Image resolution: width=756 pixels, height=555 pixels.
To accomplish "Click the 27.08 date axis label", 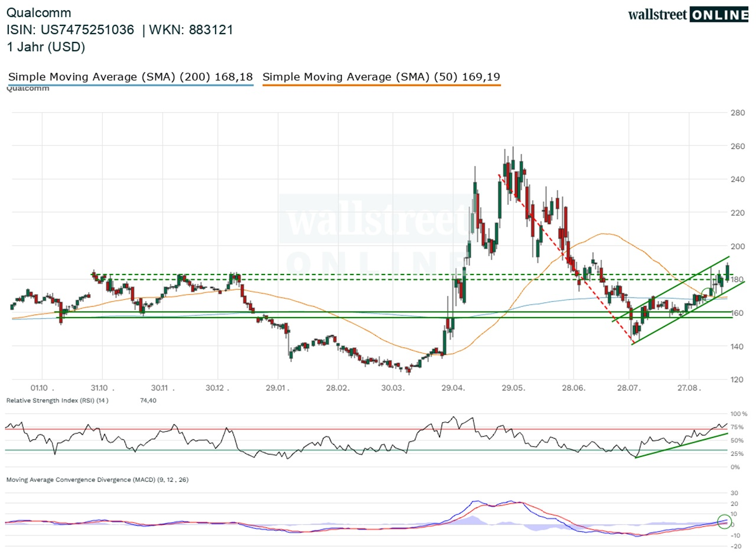I will coord(689,387).
